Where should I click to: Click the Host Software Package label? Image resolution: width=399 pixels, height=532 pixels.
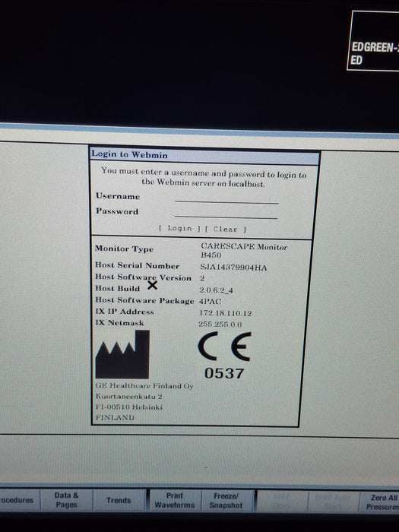(x=144, y=300)
